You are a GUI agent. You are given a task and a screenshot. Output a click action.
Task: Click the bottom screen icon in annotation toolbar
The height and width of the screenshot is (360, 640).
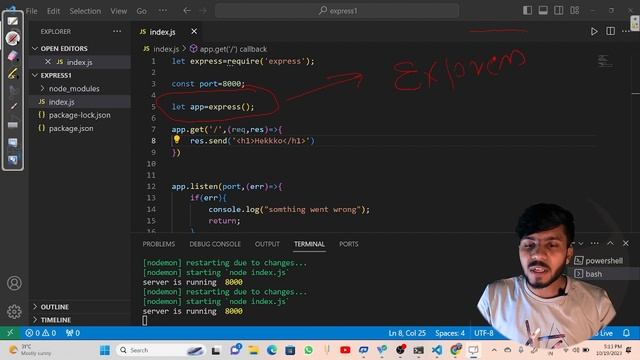[13, 160]
